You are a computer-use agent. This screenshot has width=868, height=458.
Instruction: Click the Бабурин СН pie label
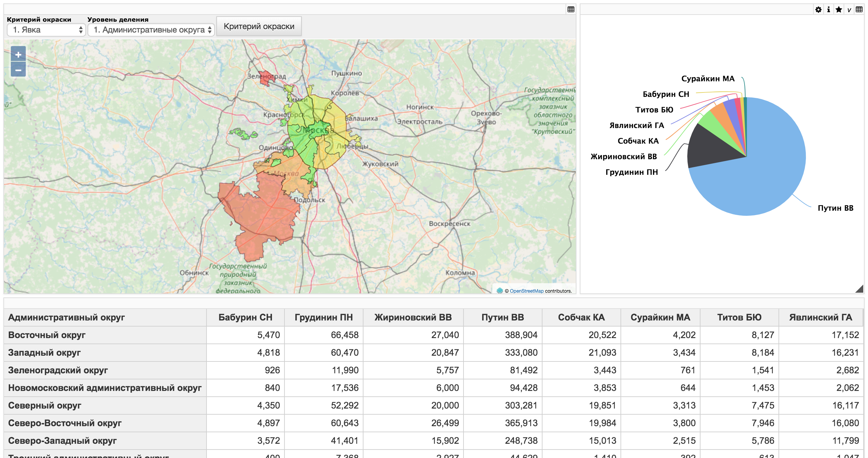(666, 94)
